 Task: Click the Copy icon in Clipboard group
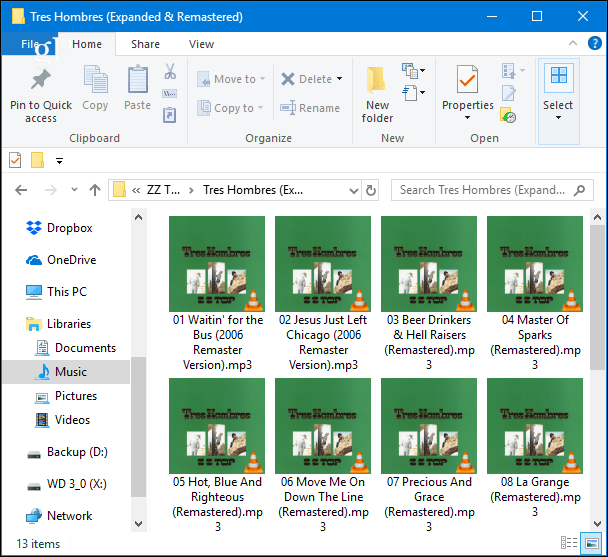(95, 79)
